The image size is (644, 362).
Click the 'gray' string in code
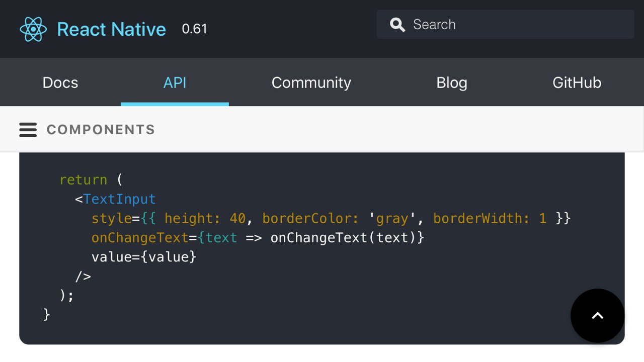pos(392,218)
